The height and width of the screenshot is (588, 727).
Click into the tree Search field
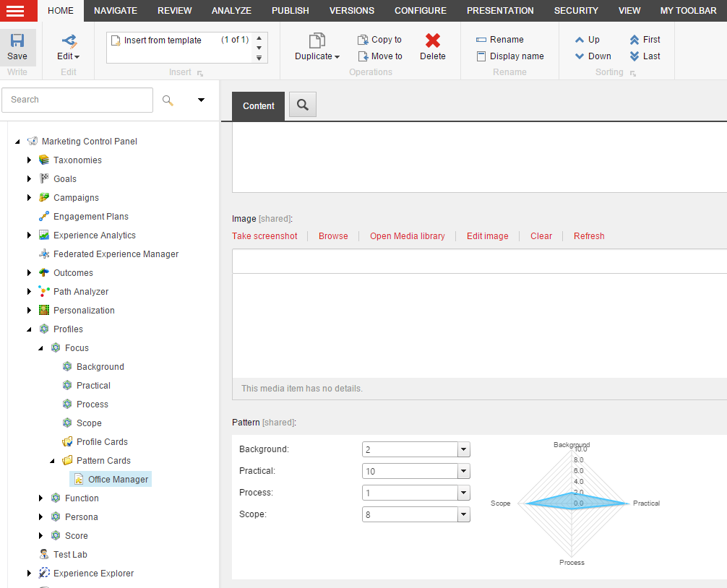[x=77, y=100]
